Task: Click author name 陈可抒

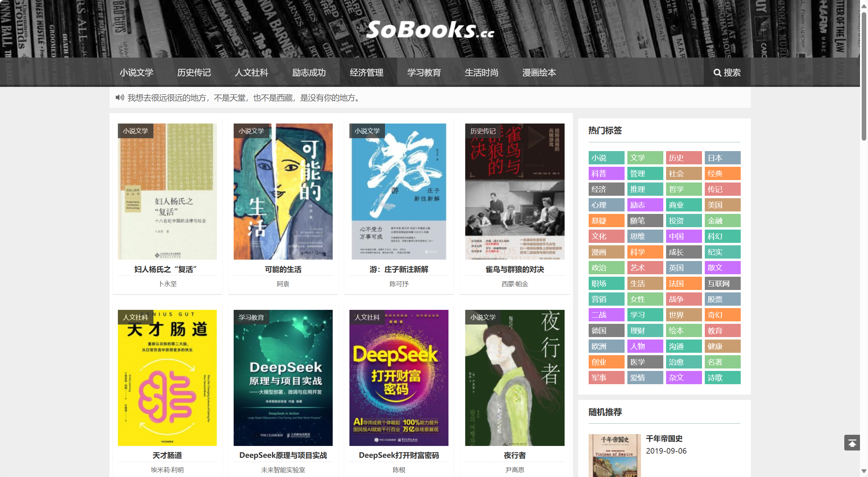Action: (399, 284)
